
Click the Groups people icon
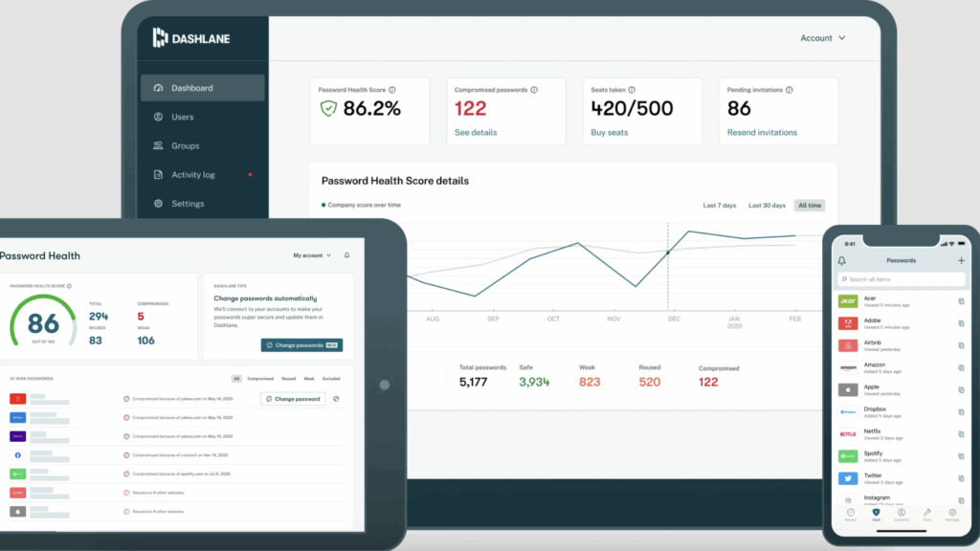pos(158,145)
